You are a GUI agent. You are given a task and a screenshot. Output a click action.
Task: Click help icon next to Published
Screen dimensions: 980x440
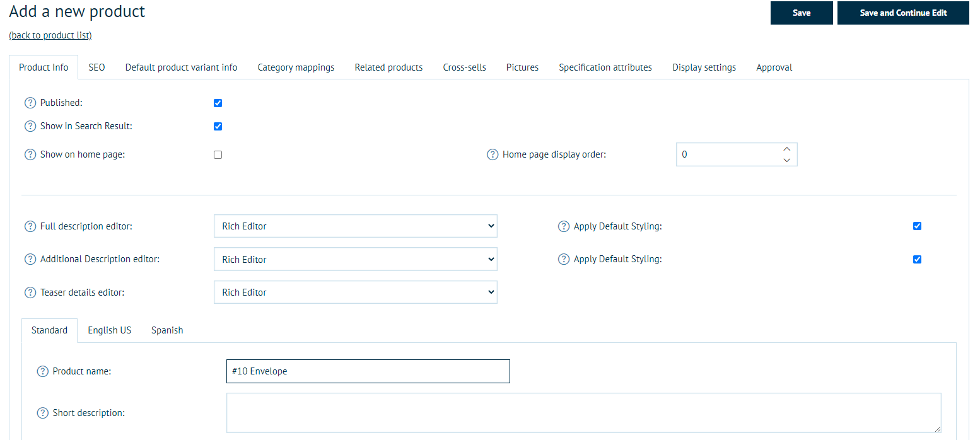30,103
